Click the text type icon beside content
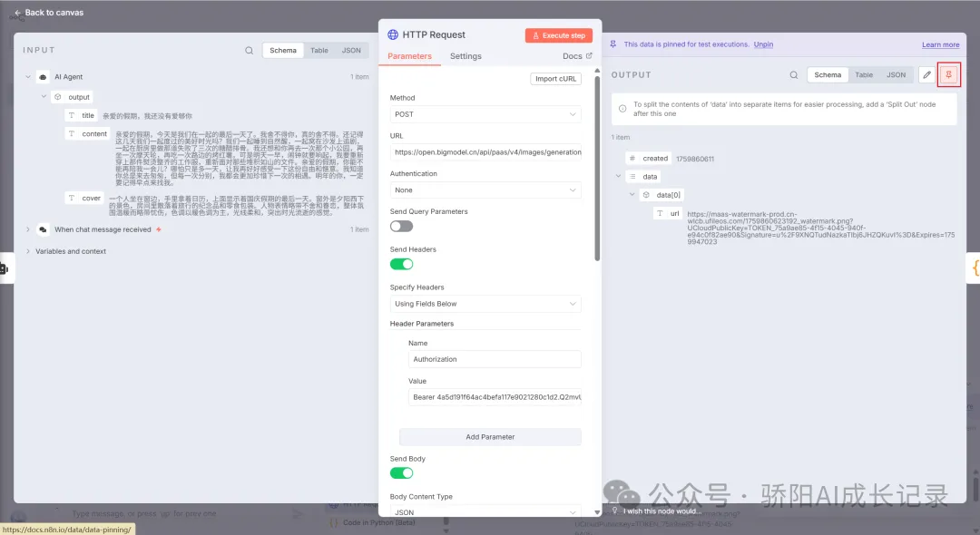980x535 pixels. [72, 133]
